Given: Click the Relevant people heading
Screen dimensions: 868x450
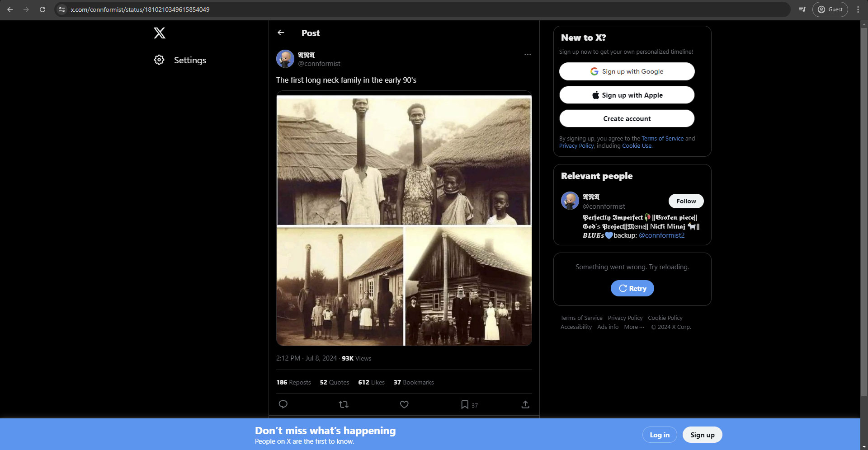Looking at the screenshot, I should click(x=597, y=176).
